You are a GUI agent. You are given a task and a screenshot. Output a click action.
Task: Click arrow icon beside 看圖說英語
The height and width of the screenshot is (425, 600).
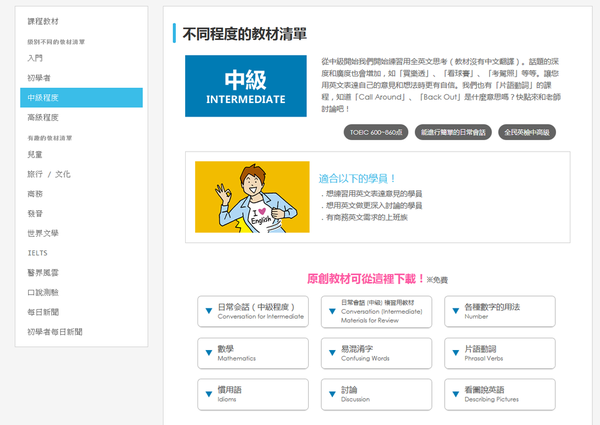[x=455, y=395]
